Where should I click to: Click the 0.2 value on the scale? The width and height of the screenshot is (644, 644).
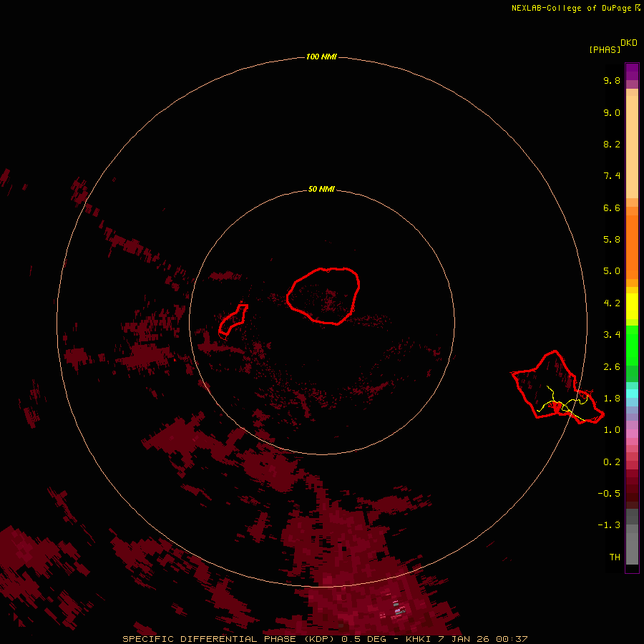(612, 462)
